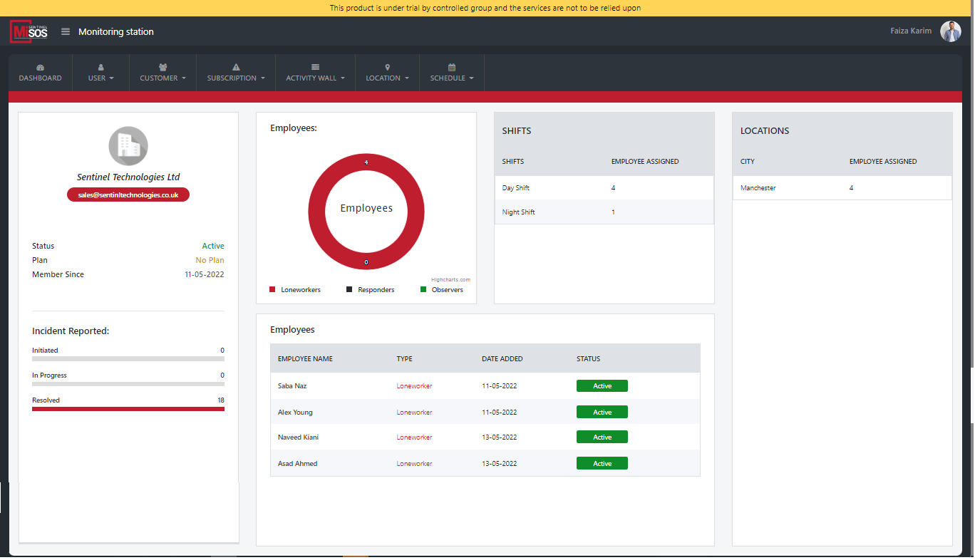Click the MiSOS Sentinel logo
Screen dimensions: 975x560
point(29,31)
